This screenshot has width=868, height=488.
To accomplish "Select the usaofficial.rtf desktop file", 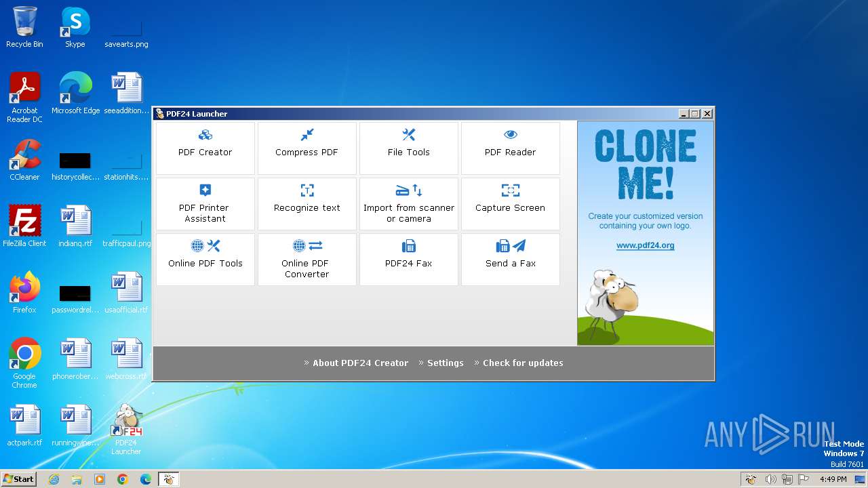I will pyautogui.click(x=126, y=293).
